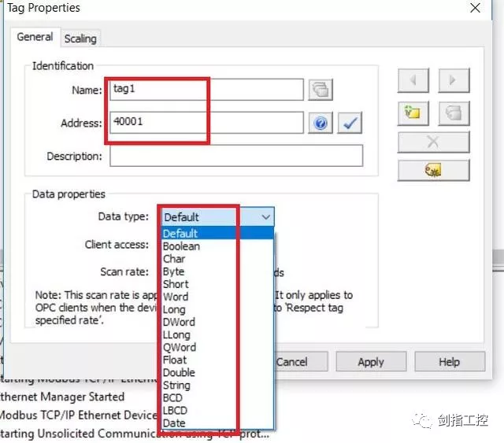Select the General tab
Screen dimensions: 504x443
coord(35,37)
